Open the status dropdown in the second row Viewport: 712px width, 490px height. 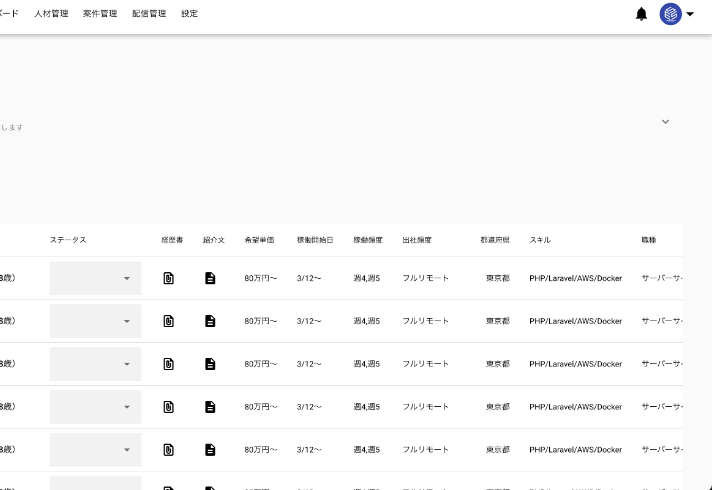point(95,321)
